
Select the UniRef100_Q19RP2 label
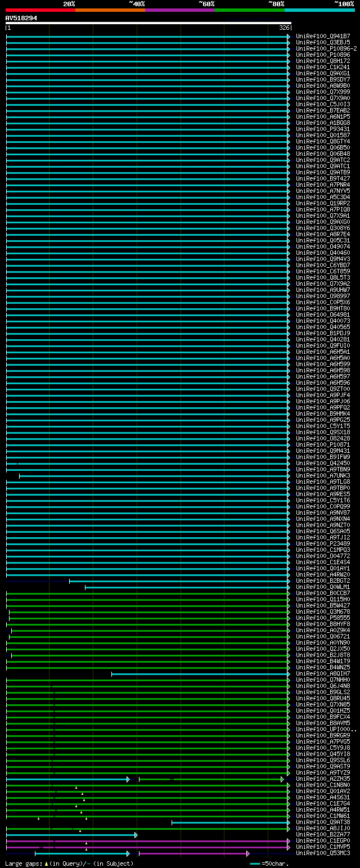click(x=323, y=203)
